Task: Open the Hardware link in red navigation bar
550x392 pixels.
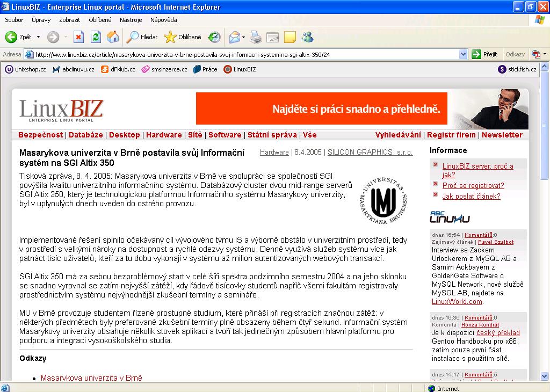Action: pos(164,135)
